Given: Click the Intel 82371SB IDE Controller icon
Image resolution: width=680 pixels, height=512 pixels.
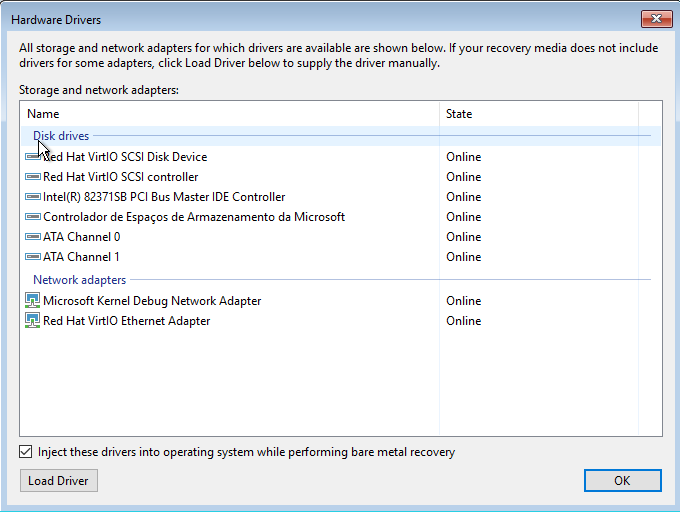Looking at the screenshot, I should 33,196.
